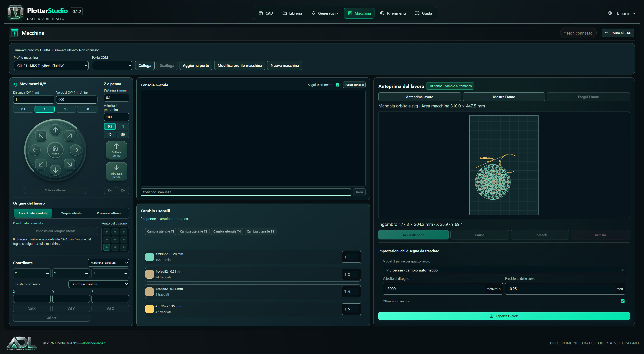Focus the Comando manuale input field
This screenshot has width=644, height=354.
click(246, 192)
